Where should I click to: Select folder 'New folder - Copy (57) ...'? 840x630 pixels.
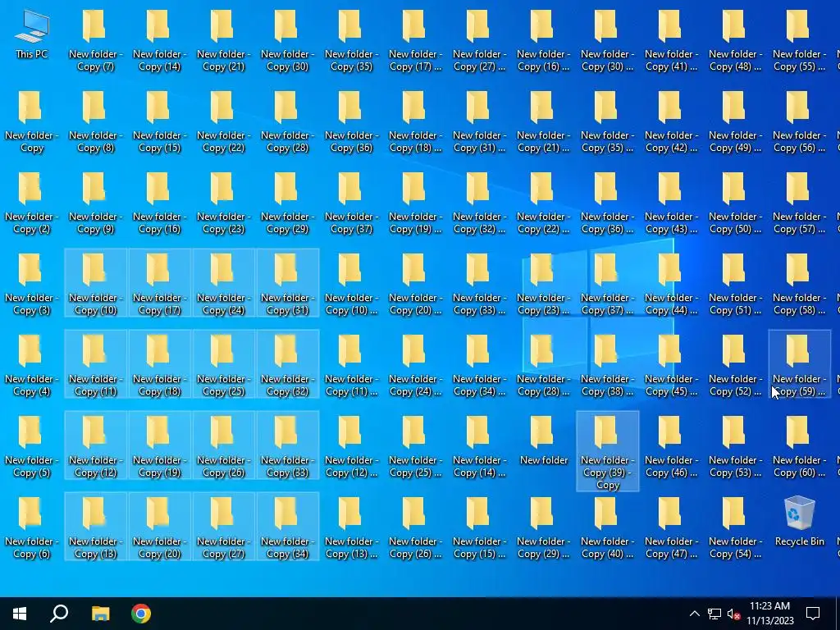pyautogui.click(x=799, y=203)
